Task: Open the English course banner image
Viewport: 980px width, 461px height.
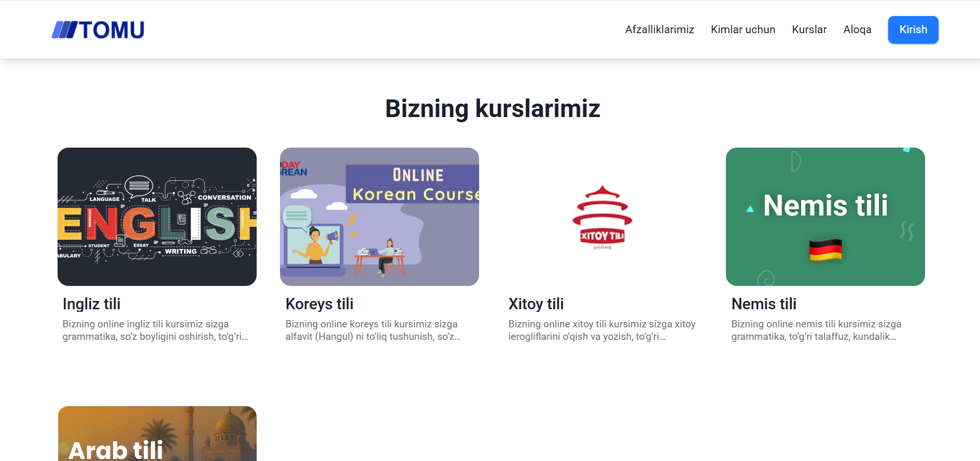Action: pos(157,217)
